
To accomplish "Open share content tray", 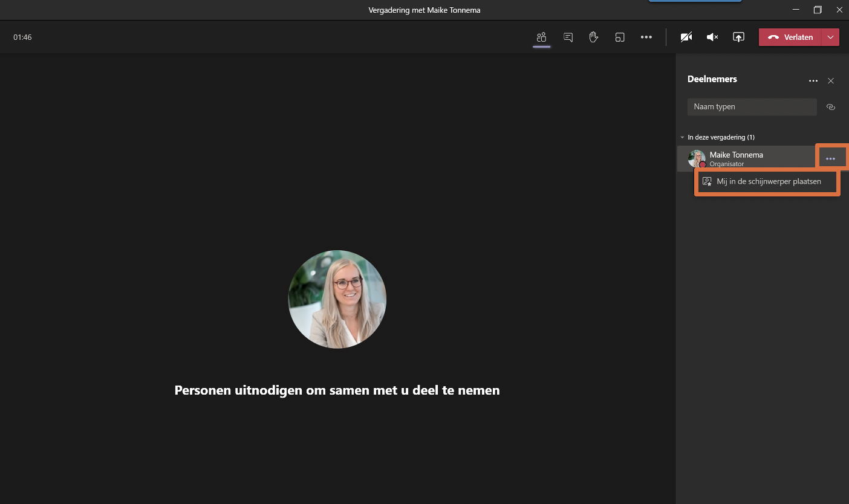I will point(738,37).
